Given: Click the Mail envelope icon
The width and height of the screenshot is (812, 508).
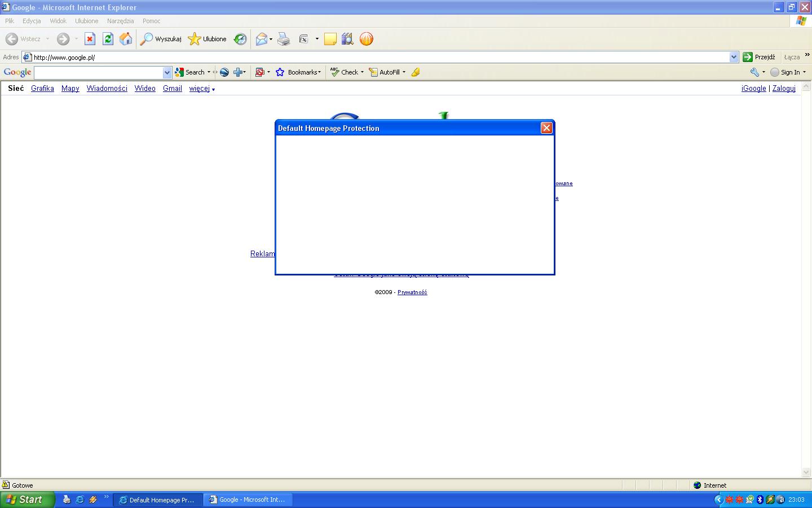Looking at the screenshot, I should [x=261, y=39].
